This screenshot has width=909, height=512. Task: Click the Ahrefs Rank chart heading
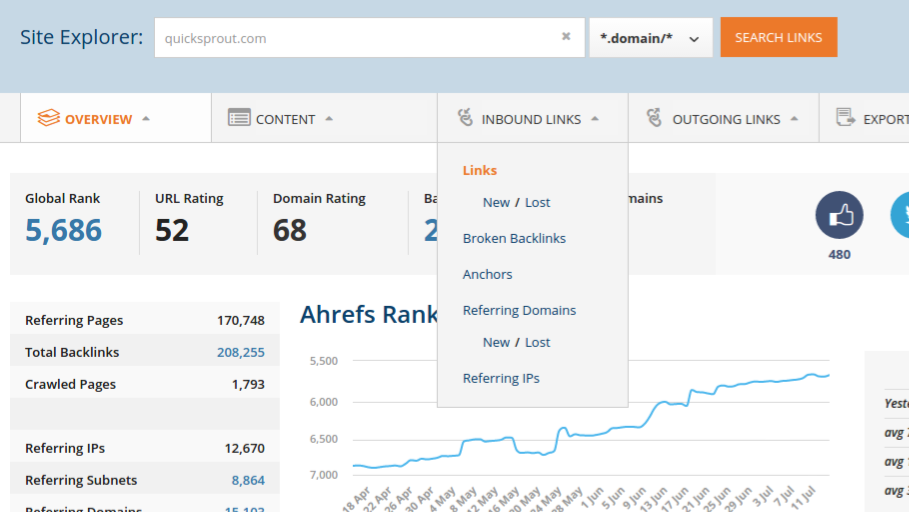pyautogui.click(x=369, y=314)
